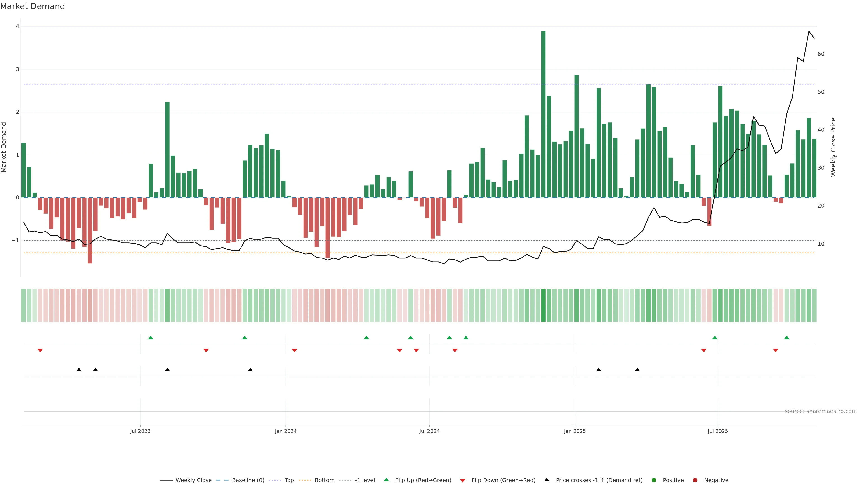Click the black Price crosses triangle legend icon
This screenshot has height=488, width=868.
pos(547,480)
